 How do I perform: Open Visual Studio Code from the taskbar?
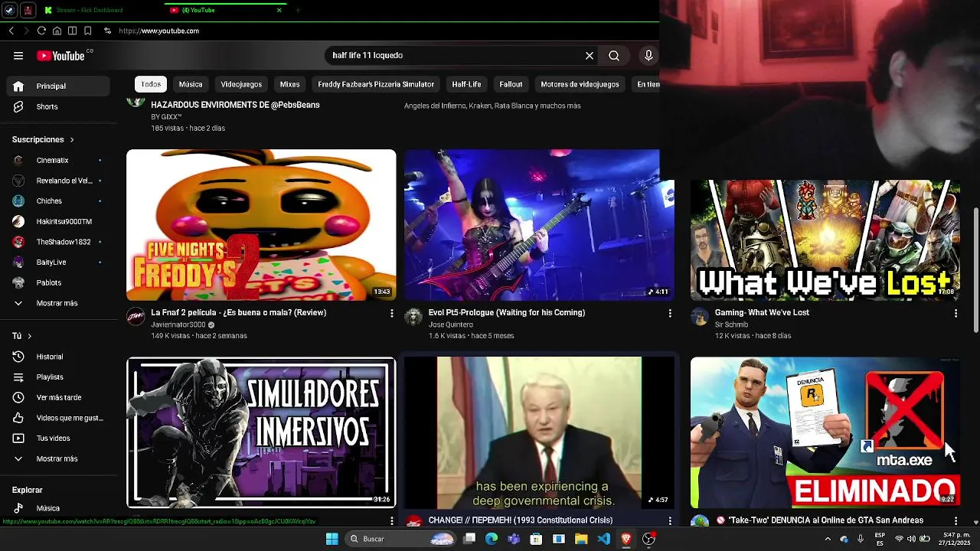(x=604, y=539)
